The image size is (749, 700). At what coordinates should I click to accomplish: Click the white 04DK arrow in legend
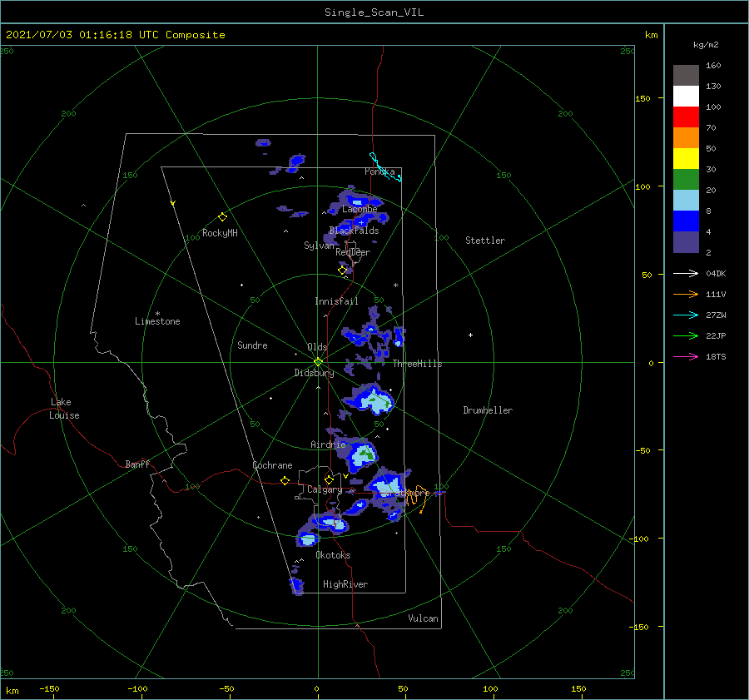click(x=686, y=273)
